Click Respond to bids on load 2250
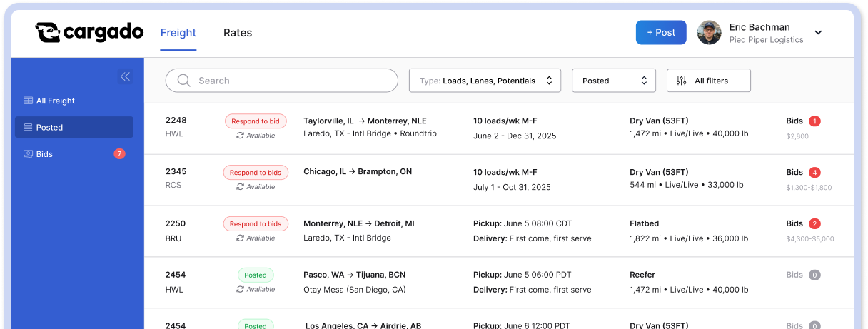Viewport: 868px width, 329px height. [x=256, y=223]
